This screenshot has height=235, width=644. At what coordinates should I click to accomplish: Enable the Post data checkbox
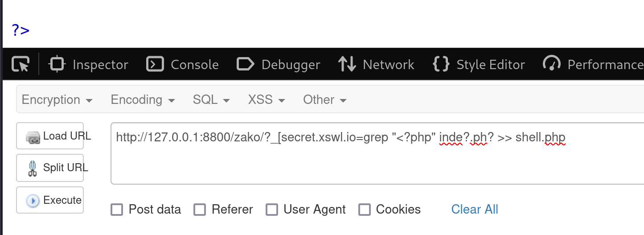click(117, 210)
